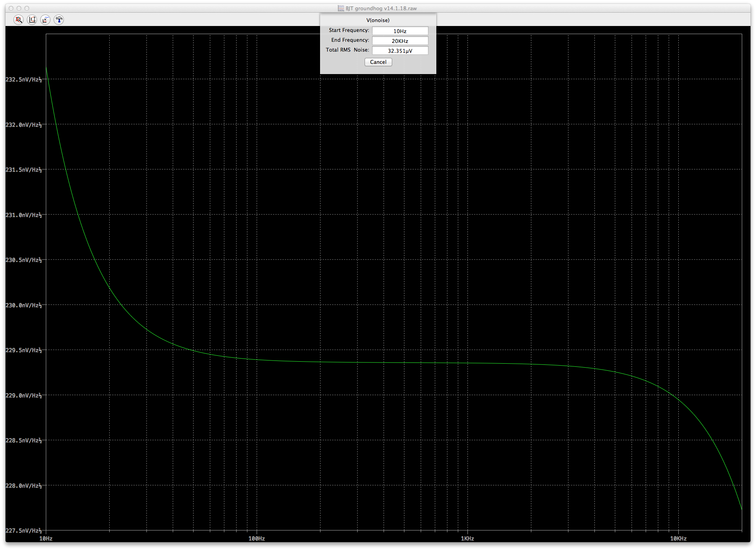The height and width of the screenshot is (550, 756).
Task: Click the Total RMS Noise label
Action: click(x=347, y=50)
